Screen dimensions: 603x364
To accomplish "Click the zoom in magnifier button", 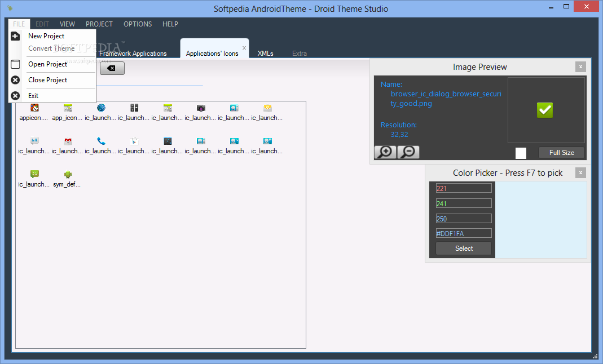I will 385,152.
